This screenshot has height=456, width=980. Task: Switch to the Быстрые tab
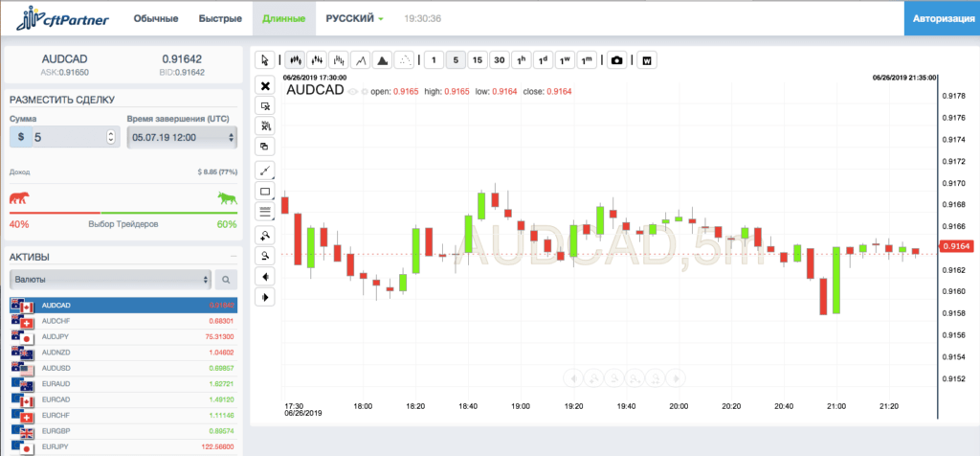click(x=220, y=18)
